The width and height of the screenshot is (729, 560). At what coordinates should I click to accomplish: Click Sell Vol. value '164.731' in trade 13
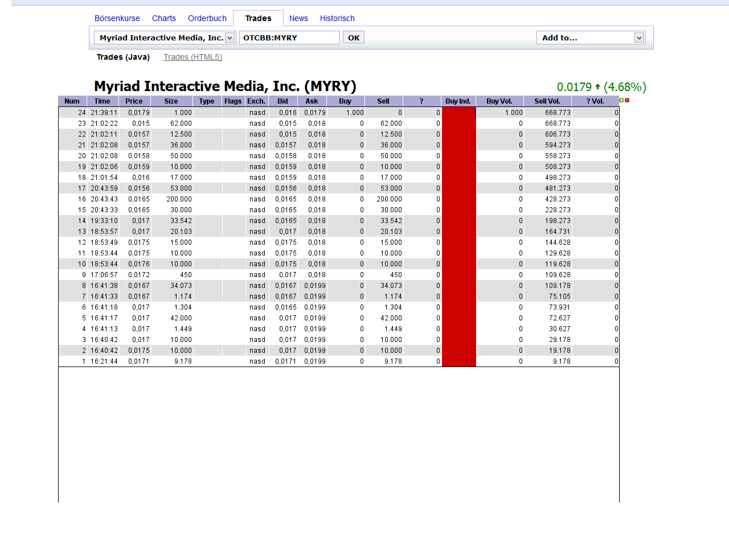(558, 232)
